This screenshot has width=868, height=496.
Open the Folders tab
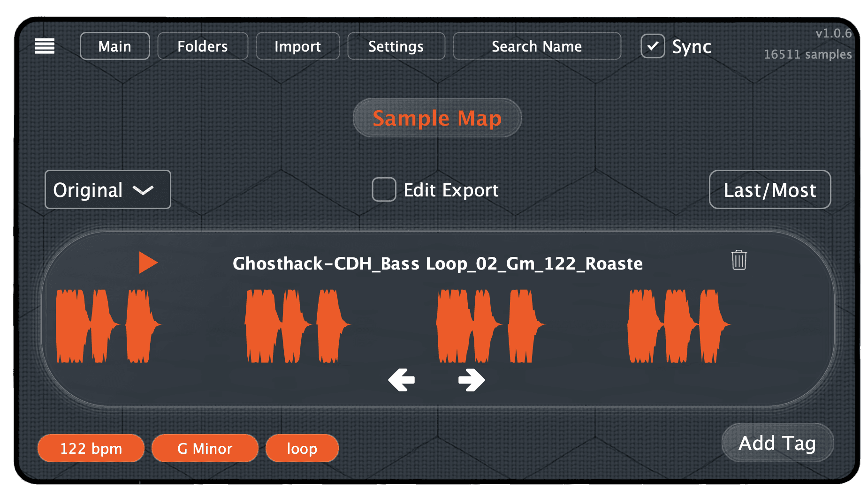[x=203, y=46]
